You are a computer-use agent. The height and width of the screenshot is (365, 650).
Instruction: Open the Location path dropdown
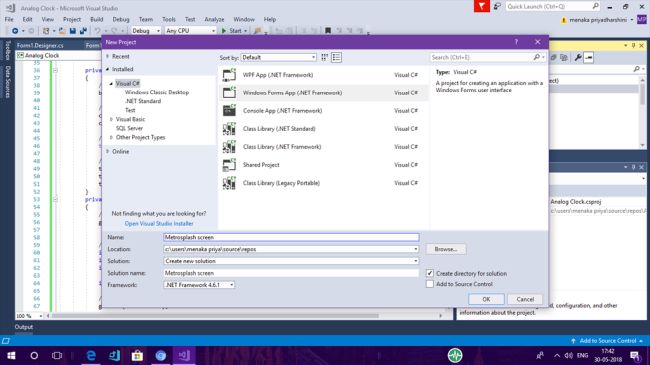(415, 249)
